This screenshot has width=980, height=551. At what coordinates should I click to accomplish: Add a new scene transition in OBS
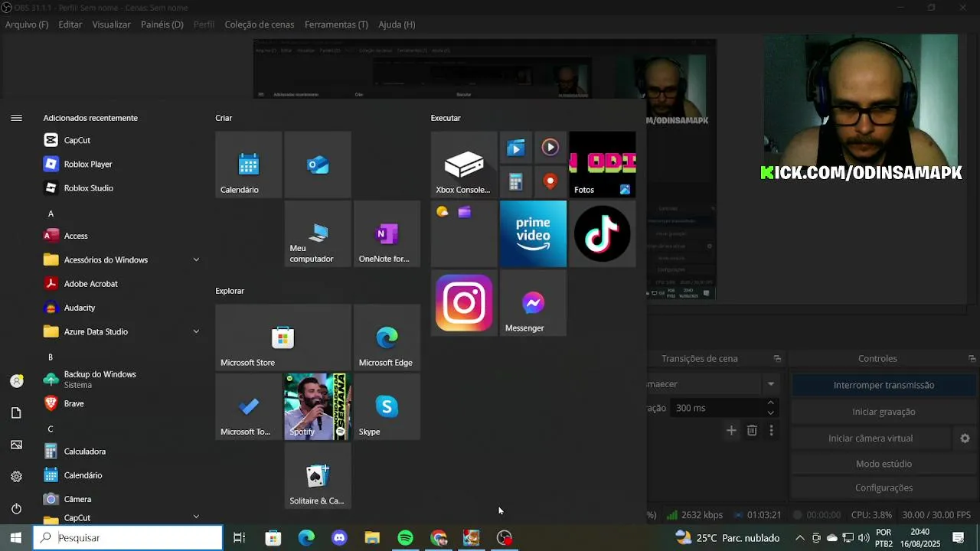731,431
